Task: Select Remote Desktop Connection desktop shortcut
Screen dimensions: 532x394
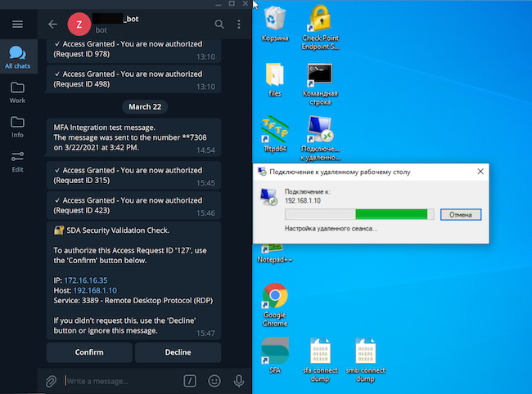Action: coord(320,138)
